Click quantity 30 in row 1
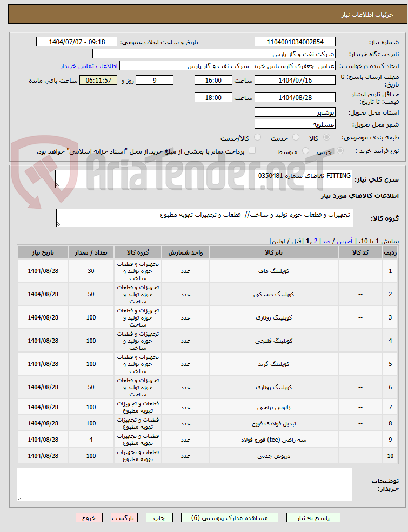 click(91, 271)
